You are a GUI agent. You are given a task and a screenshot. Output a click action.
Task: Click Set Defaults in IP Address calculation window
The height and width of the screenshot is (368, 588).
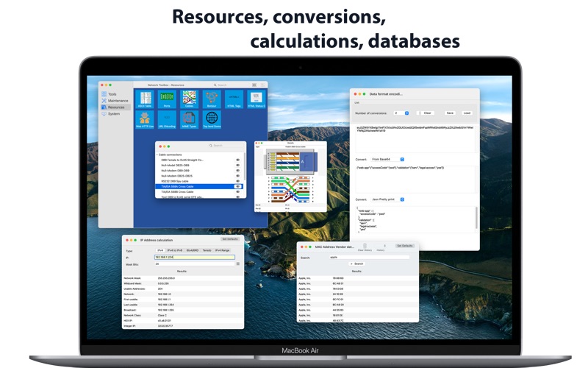coord(230,239)
